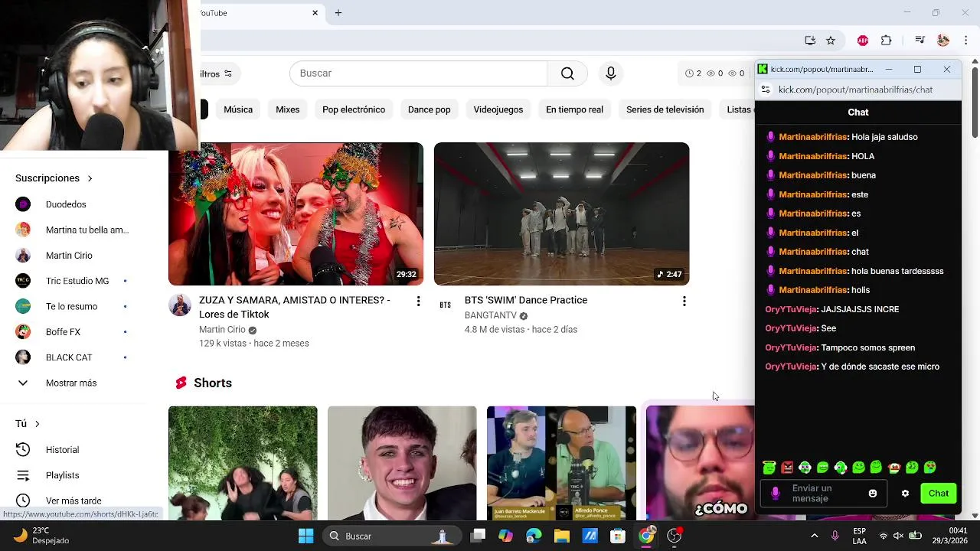Open Historial in YouTube sidebar
The height and width of the screenshot is (551, 980).
[62, 450]
